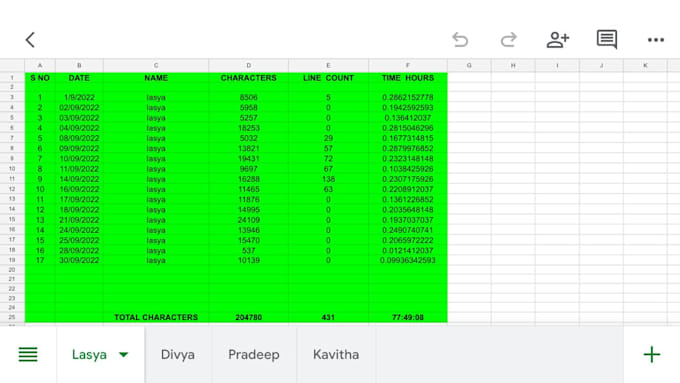Image resolution: width=680 pixels, height=383 pixels.
Task: Open share / add people icon
Action: coord(558,40)
